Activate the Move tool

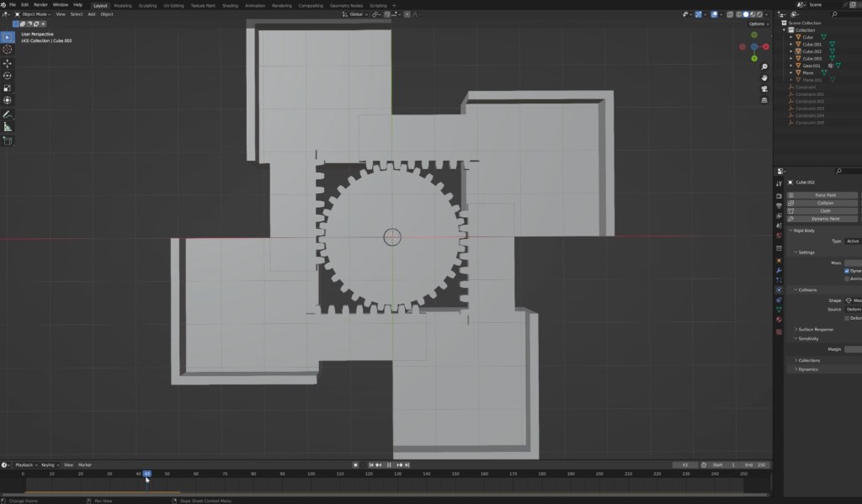(x=8, y=63)
